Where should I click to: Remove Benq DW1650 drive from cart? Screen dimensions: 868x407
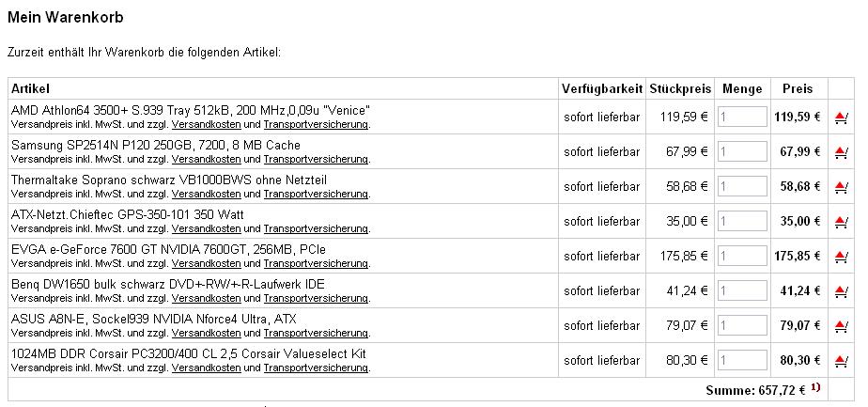(841, 291)
